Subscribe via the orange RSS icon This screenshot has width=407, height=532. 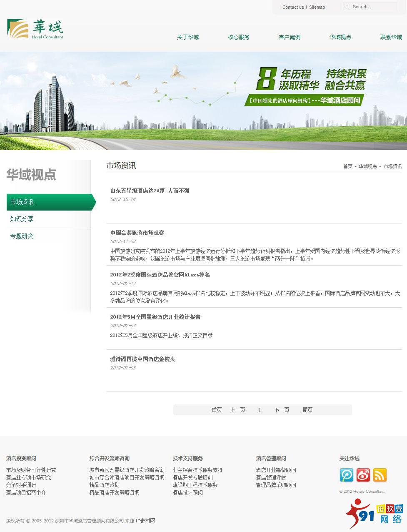380,475
